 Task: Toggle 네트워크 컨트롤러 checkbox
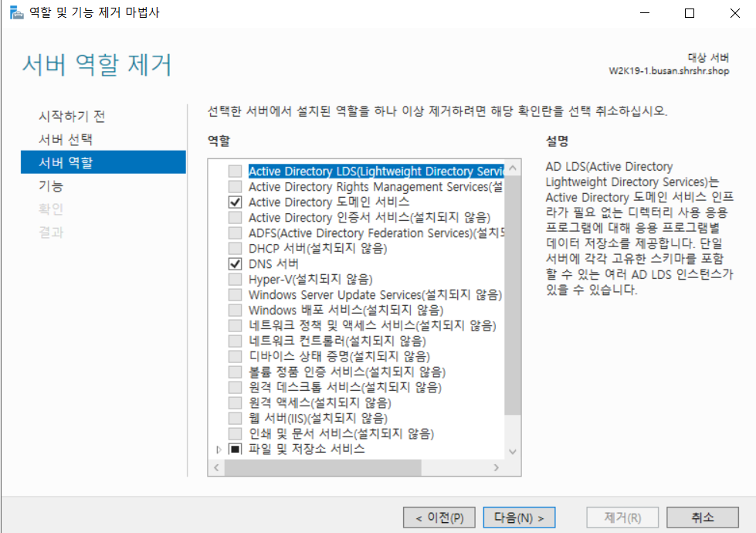point(236,341)
